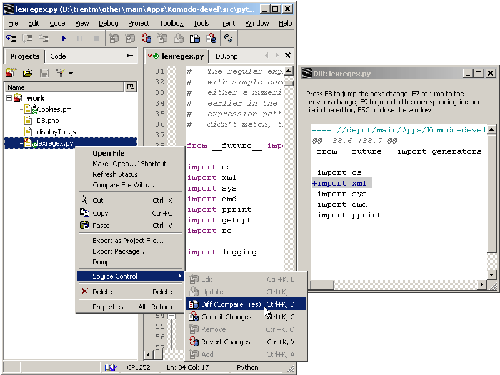The height and width of the screenshot is (375, 500).
Task: Select the DB.php file in project tree
Action: (47, 120)
